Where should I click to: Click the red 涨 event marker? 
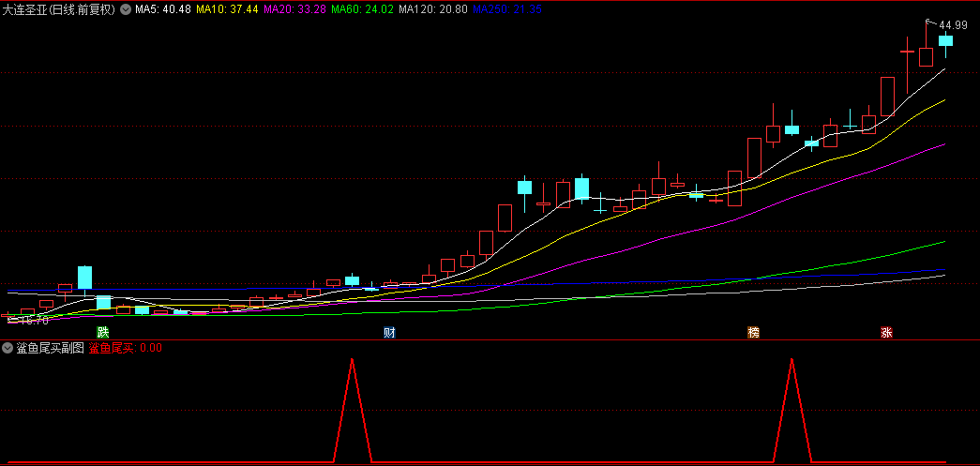tap(886, 332)
